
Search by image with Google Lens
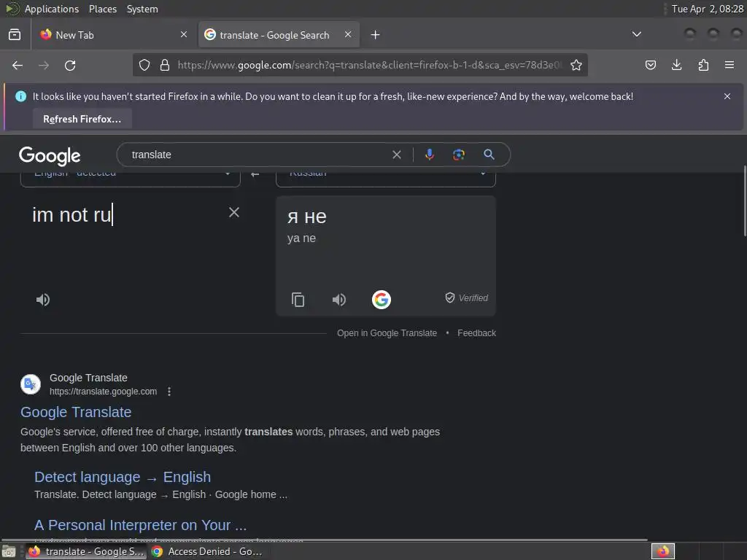458,155
